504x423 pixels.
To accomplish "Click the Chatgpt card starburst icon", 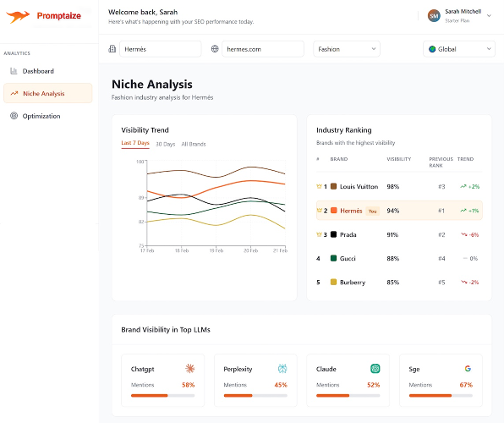I will tap(190, 369).
